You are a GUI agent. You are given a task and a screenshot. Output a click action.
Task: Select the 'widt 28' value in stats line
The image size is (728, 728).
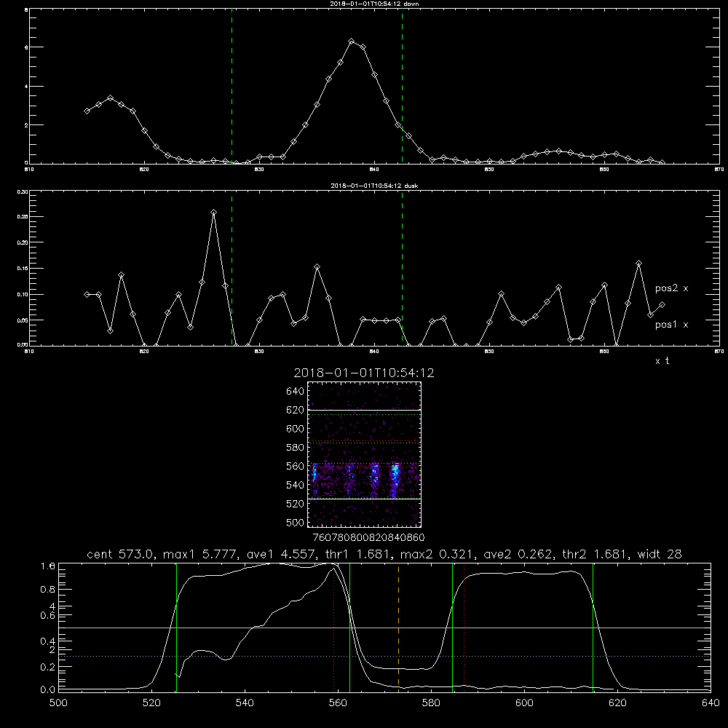(x=660, y=554)
